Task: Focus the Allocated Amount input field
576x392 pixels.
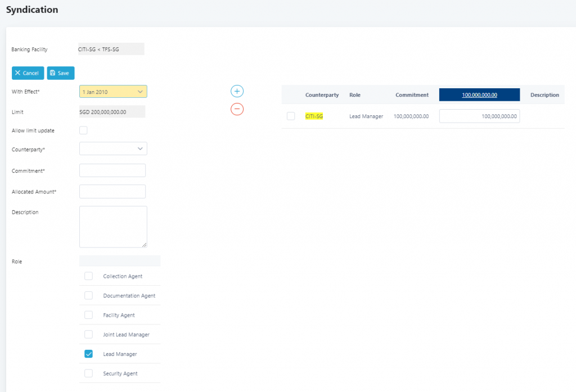Action: (112, 191)
